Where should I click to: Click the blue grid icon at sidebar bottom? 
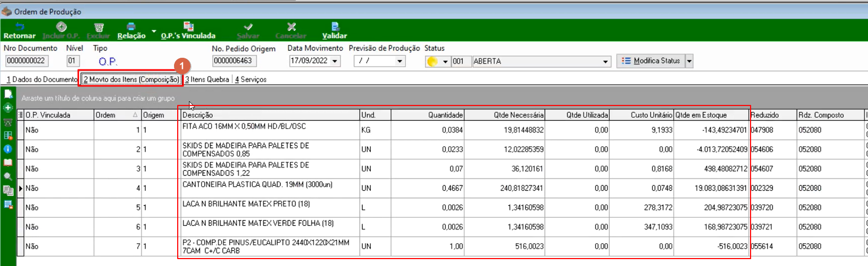8,205
